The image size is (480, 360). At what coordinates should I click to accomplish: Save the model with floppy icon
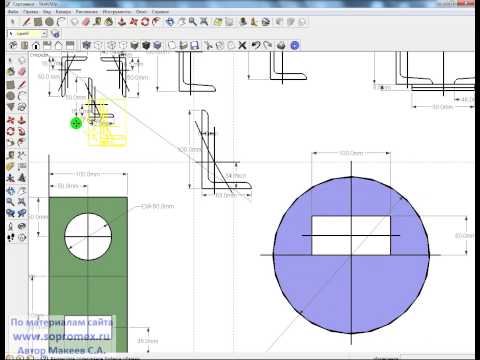(195, 45)
